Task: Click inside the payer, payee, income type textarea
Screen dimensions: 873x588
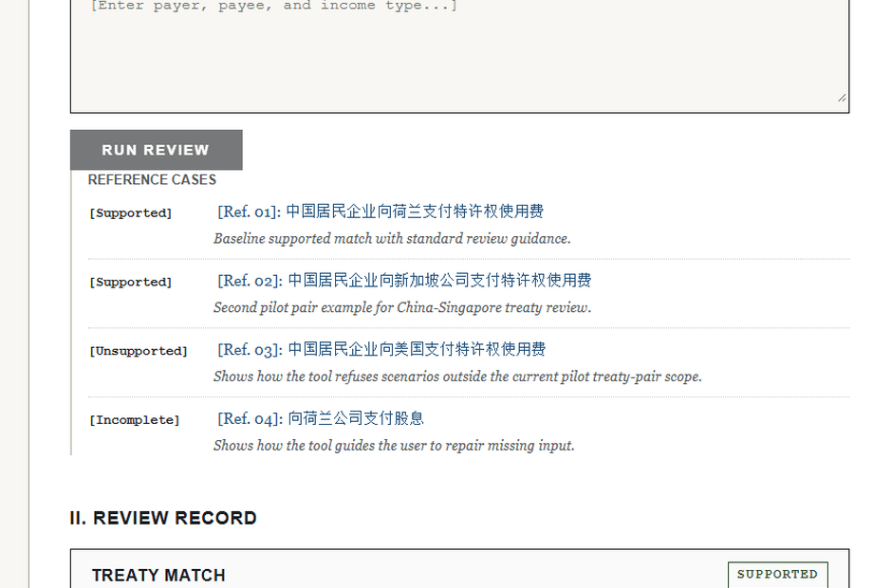Action: (459, 57)
